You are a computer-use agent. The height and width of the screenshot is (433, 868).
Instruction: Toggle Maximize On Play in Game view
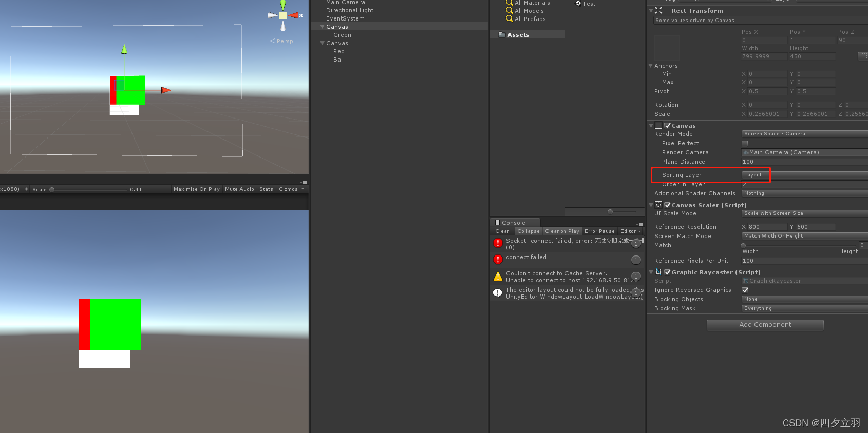(x=197, y=189)
